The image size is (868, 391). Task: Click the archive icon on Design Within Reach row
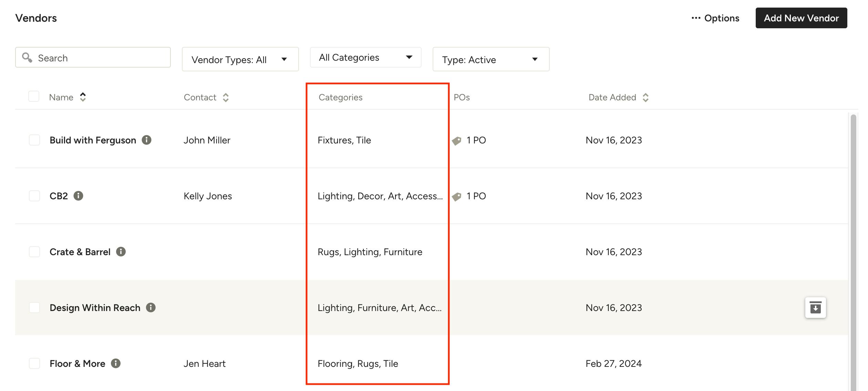tap(816, 308)
